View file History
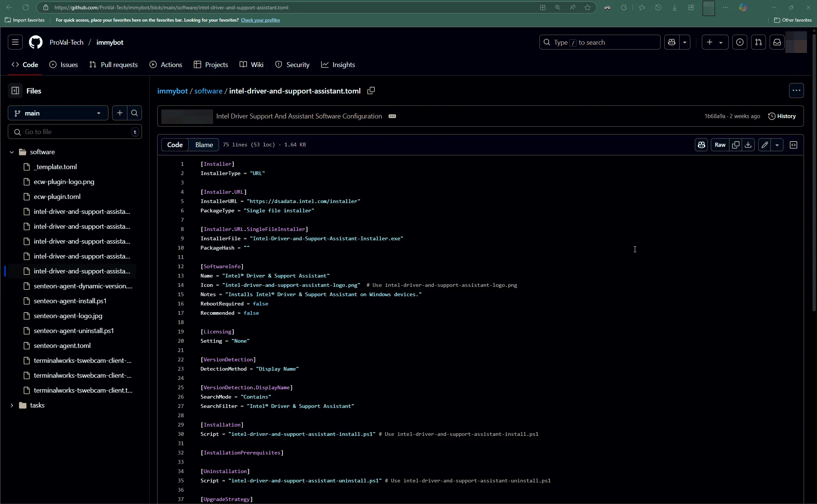The width and height of the screenshot is (817, 504). click(782, 116)
